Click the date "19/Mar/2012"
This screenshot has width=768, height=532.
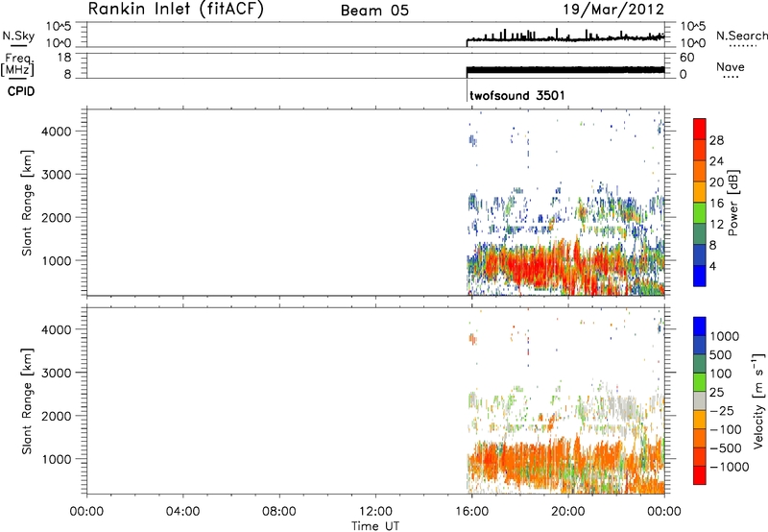(x=613, y=9)
